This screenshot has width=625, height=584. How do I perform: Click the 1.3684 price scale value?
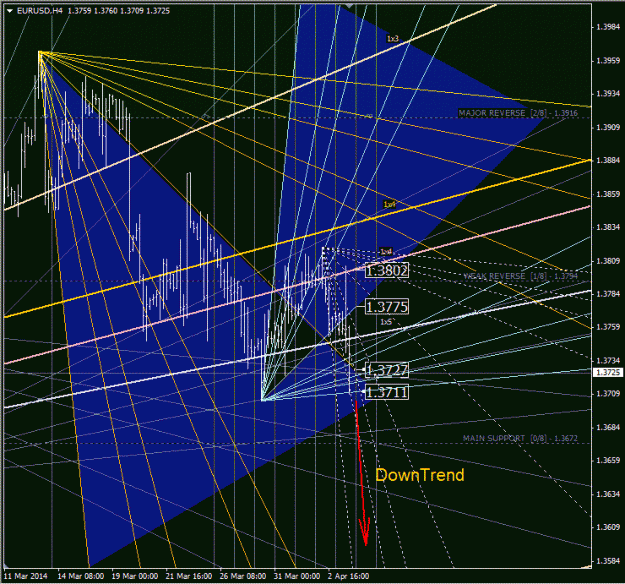[x=608, y=427]
